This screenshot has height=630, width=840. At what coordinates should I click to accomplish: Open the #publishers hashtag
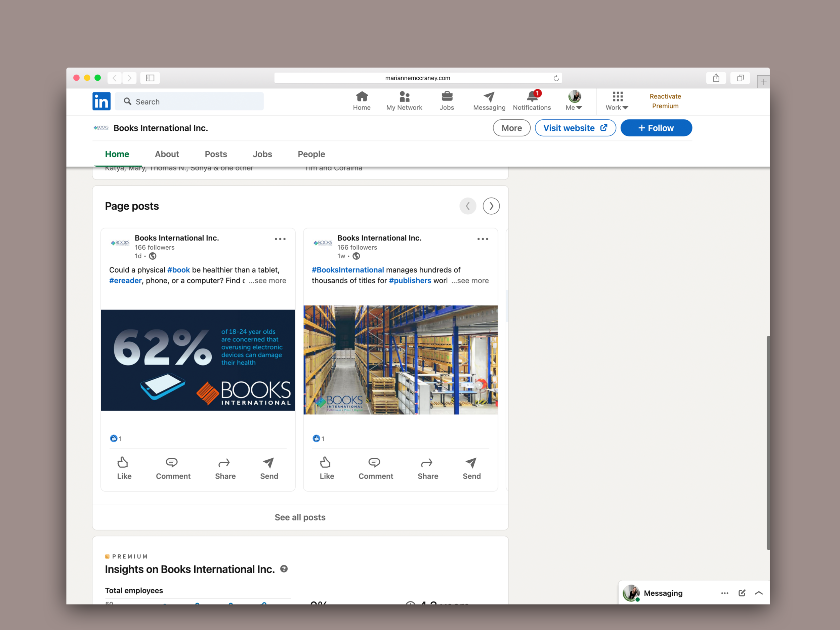tap(410, 281)
